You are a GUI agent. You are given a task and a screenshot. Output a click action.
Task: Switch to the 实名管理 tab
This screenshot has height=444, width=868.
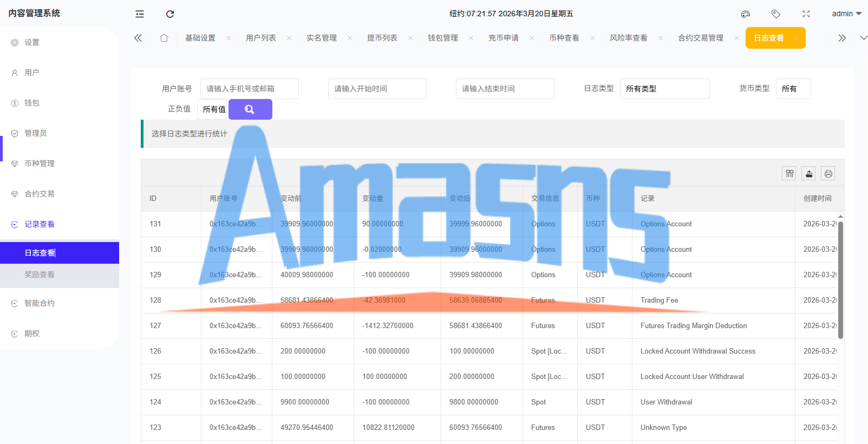coord(322,38)
